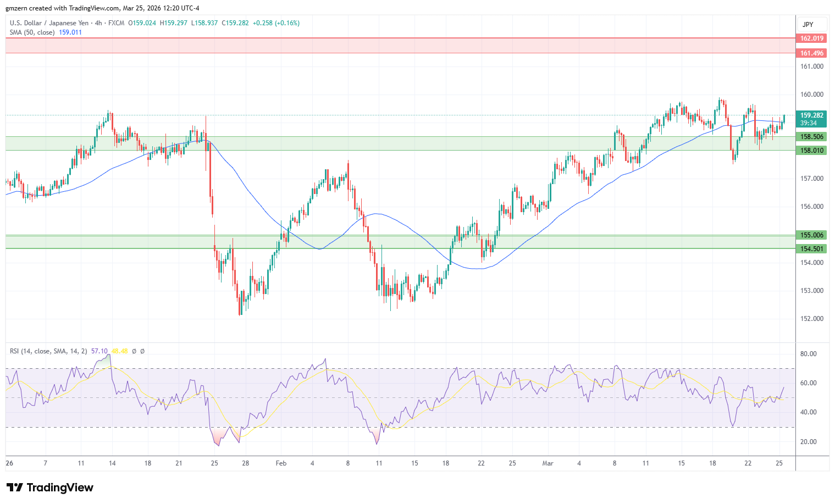Click the RSI value 57.10
The width and height of the screenshot is (835, 504).
99,351
